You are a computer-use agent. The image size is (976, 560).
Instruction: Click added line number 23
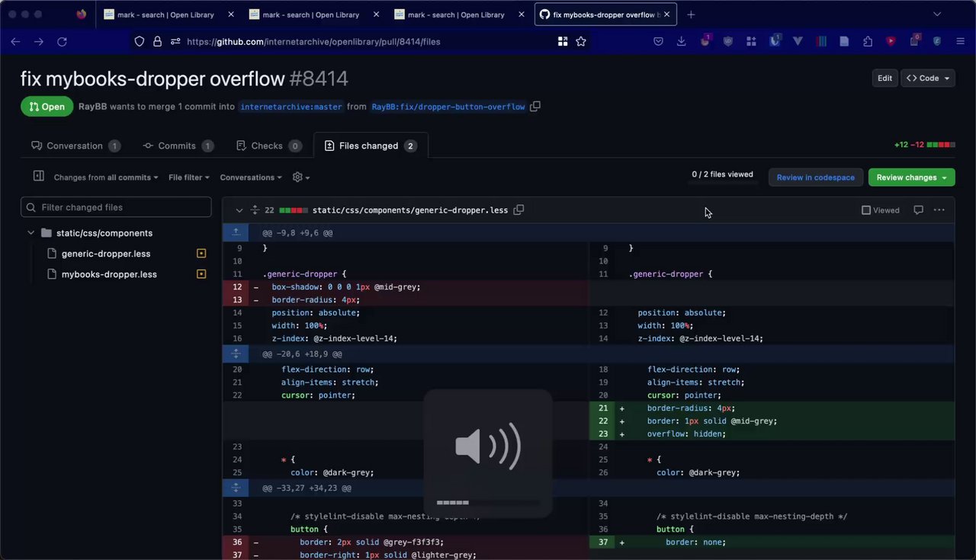[x=602, y=434]
